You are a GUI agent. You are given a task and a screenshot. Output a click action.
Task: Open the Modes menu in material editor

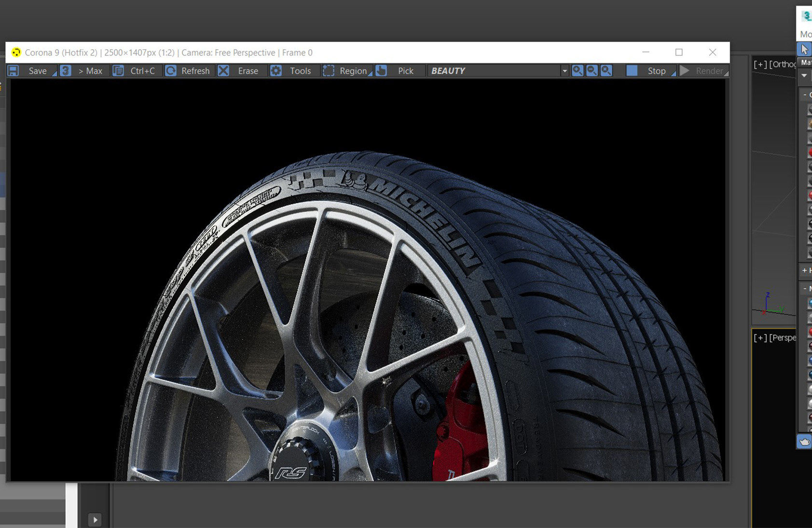pos(806,34)
